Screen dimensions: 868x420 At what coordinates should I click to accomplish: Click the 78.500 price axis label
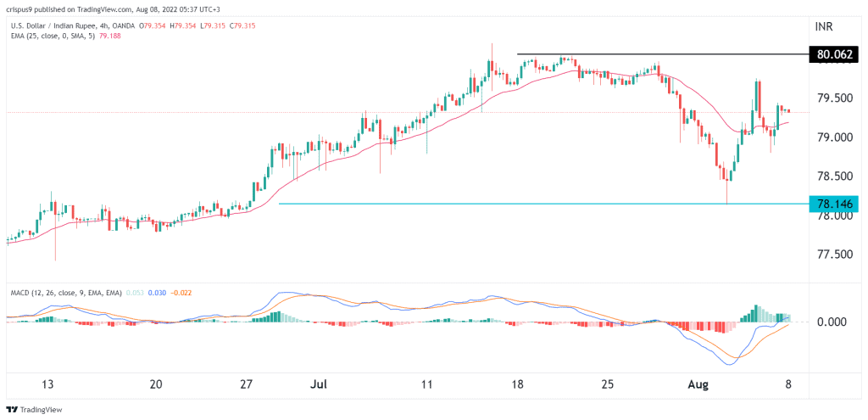coord(834,176)
